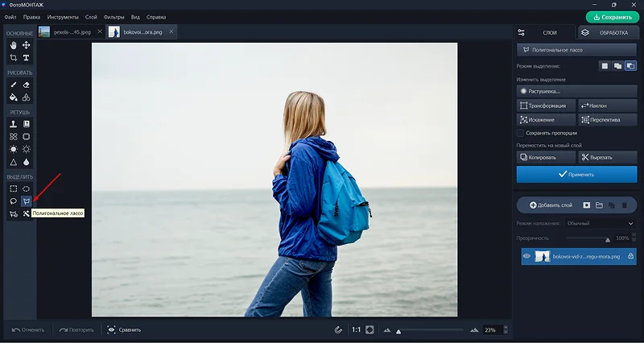Click the layer mask icon in layers bar
This screenshot has width=644, height=343.
tap(587, 205)
